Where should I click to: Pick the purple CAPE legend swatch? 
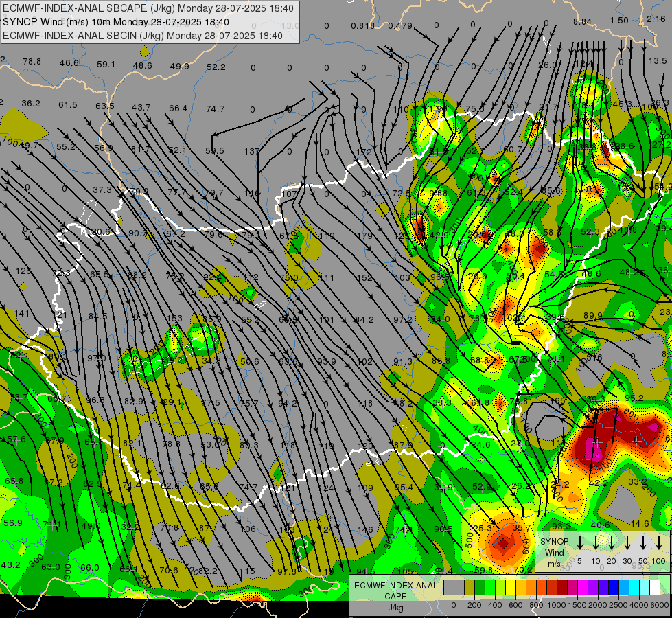pyautogui.click(x=593, y=587)
